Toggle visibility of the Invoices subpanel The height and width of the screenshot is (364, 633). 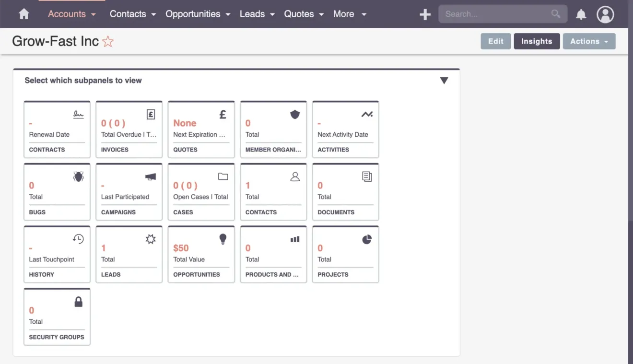click(129, 129)
